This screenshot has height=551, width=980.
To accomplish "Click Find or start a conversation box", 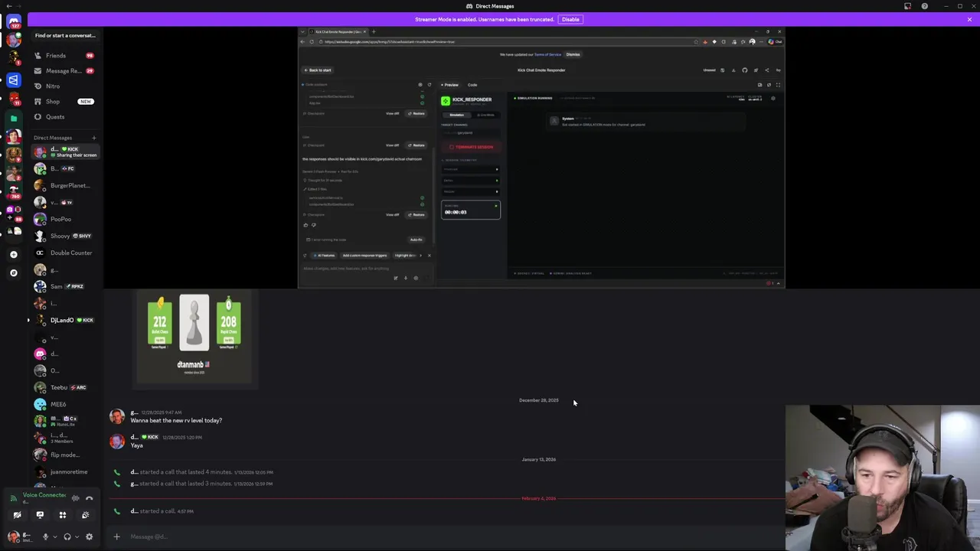I will tap(65, 35).
